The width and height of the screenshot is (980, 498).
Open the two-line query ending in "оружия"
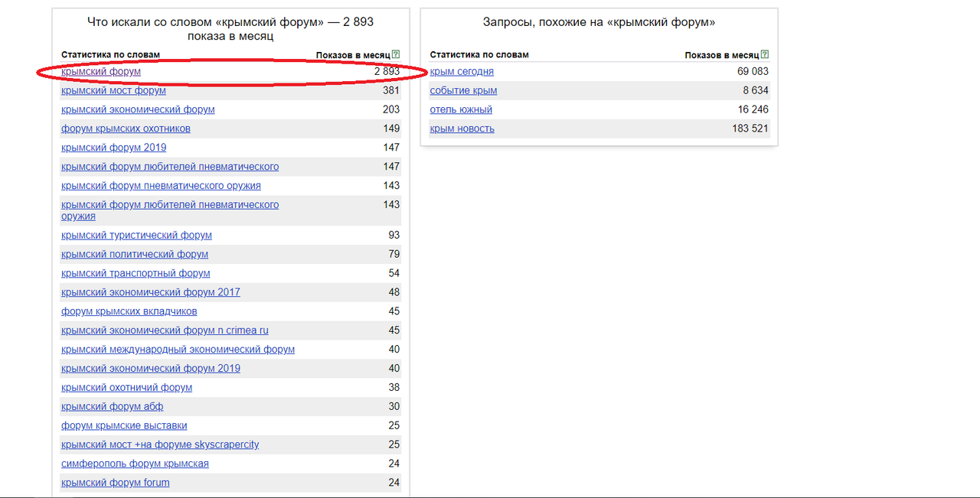[170, 210]
